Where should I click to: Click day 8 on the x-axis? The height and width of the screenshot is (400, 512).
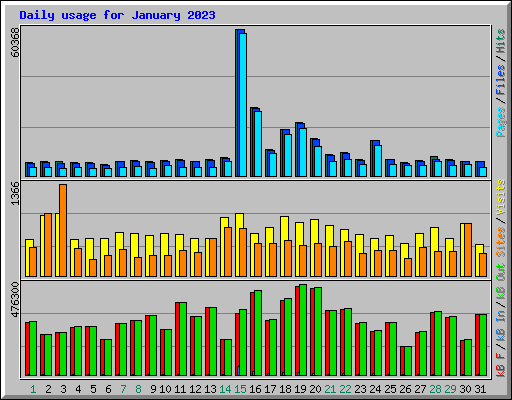pos(138,389)
